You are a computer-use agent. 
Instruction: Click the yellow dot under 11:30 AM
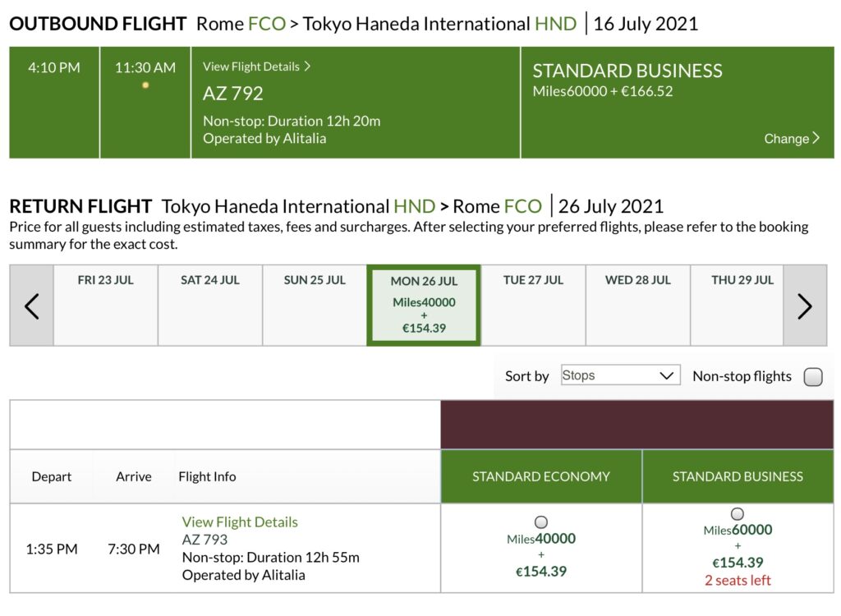[x=145, y=85]
